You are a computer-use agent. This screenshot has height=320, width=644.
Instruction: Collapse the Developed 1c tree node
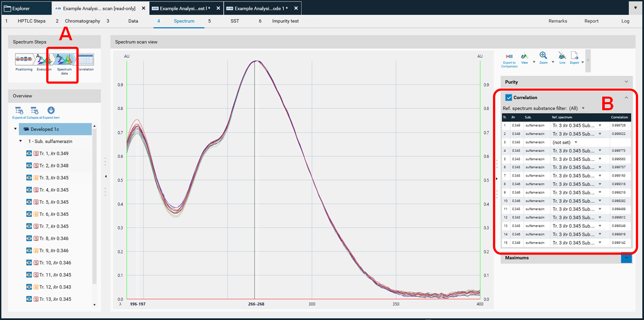(x=16, y=129)
